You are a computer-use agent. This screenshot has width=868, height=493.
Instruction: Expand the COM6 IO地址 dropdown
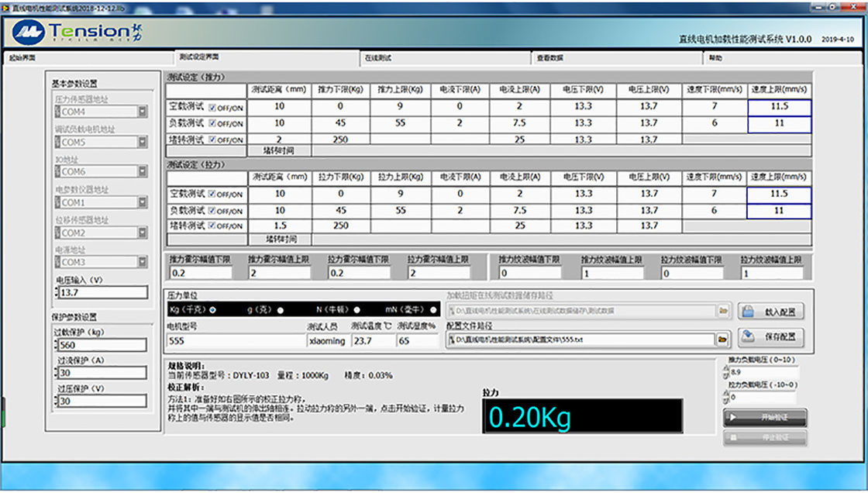tap(142, 172)
